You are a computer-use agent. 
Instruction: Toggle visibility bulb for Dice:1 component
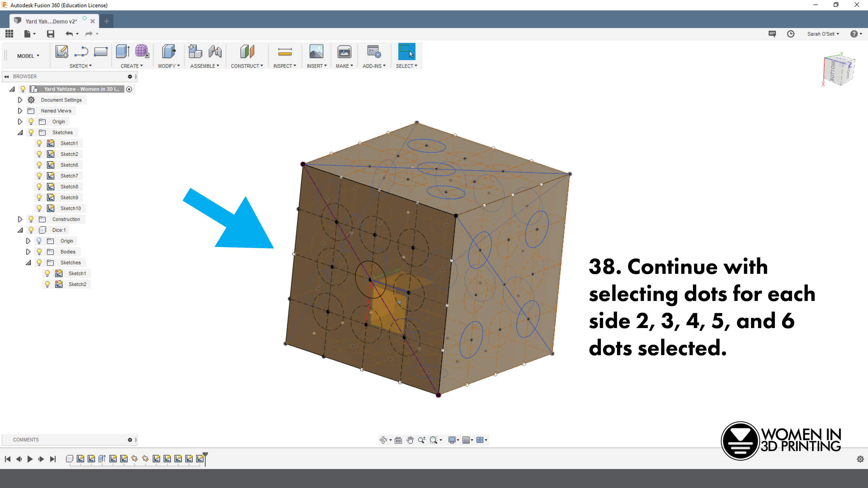tap(31, 230)
